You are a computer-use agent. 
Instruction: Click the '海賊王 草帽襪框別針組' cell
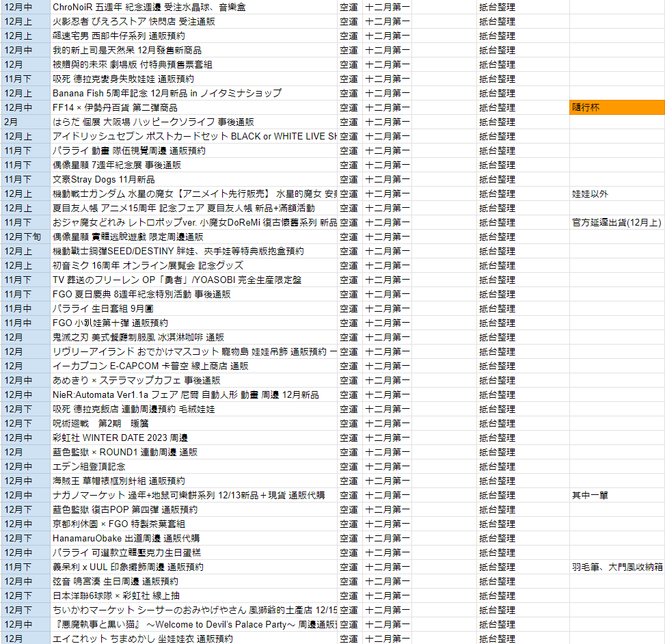194,481
